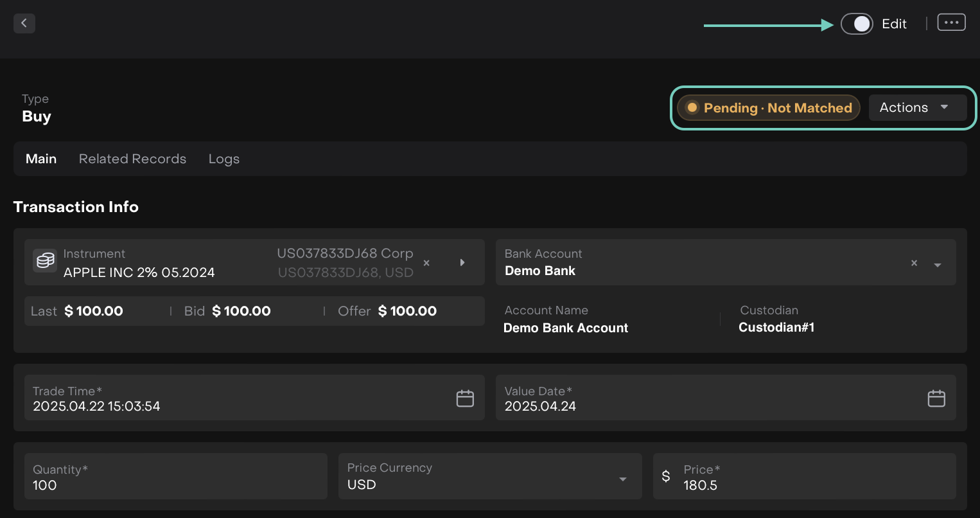
Task: Click the Trade Time date field
Action: pos(238,398)
